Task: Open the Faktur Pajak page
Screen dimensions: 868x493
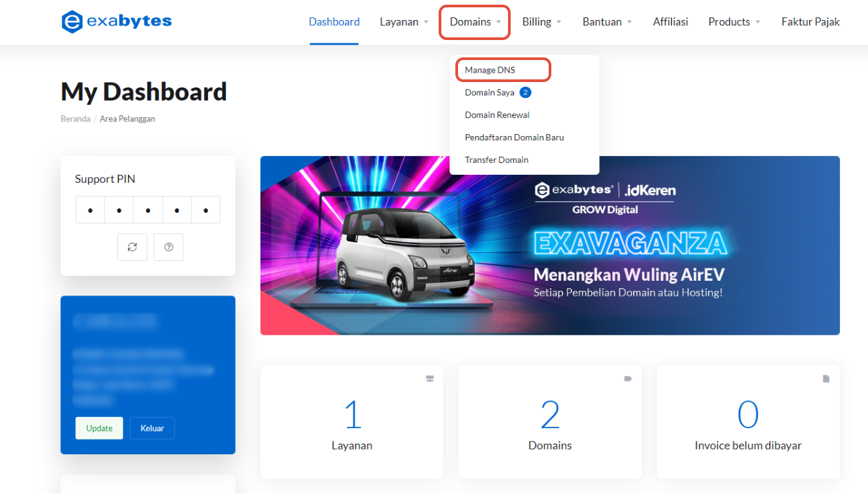Action: pos(811,22)
